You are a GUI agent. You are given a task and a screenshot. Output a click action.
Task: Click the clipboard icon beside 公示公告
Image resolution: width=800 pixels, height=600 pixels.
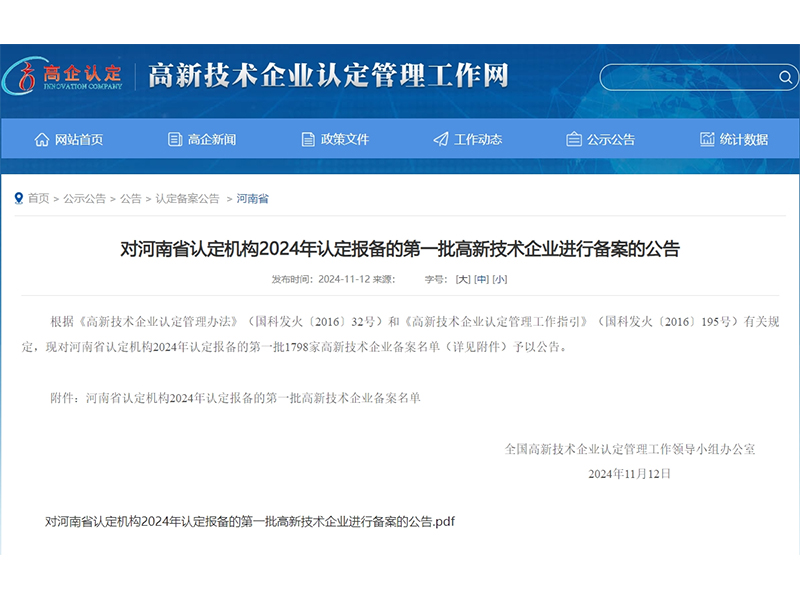(x=572, y=138)
